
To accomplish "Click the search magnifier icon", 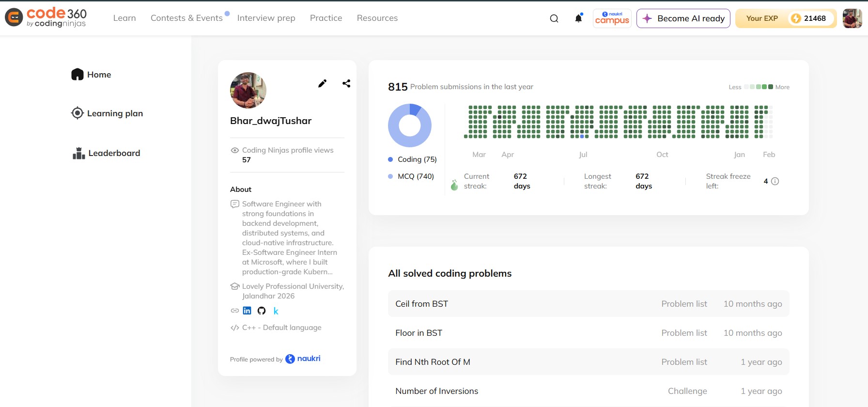I will point(554,18).
